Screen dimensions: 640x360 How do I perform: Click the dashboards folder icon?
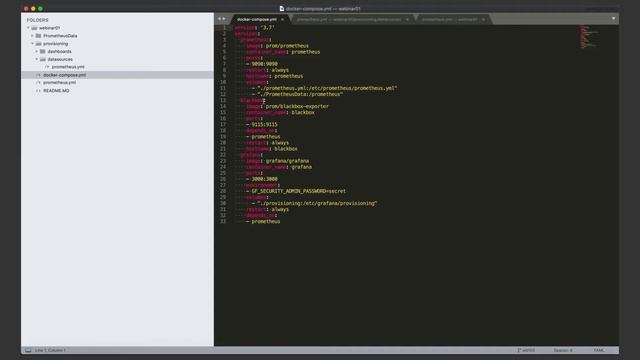click(x=42, y=51)
